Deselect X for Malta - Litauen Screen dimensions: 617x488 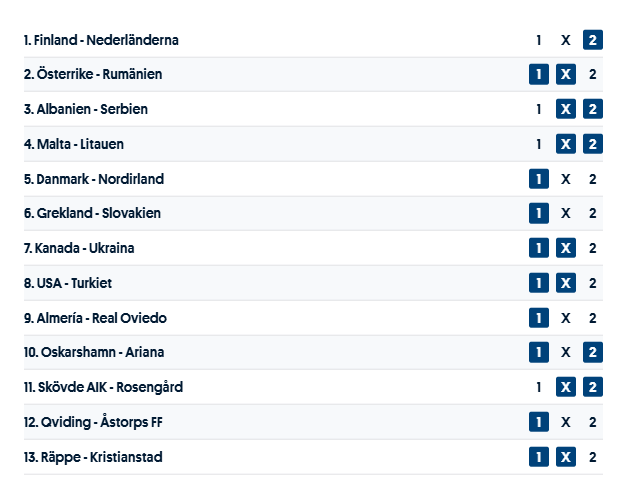[566, 144]
